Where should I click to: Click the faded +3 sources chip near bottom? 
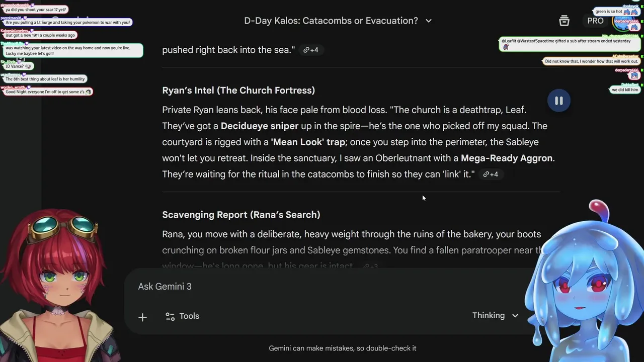(x=370, y=266)
